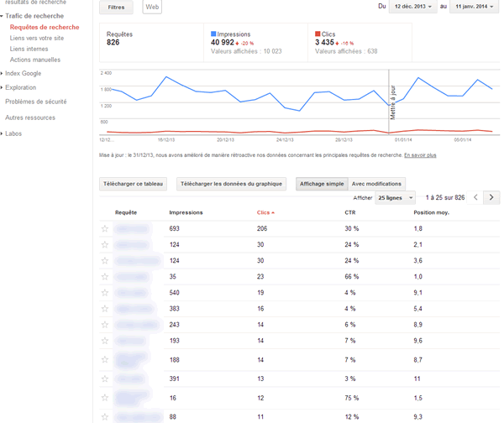Expand the Exploration section
This screenshot has height=423, width=504.
[x=2, y=87]
